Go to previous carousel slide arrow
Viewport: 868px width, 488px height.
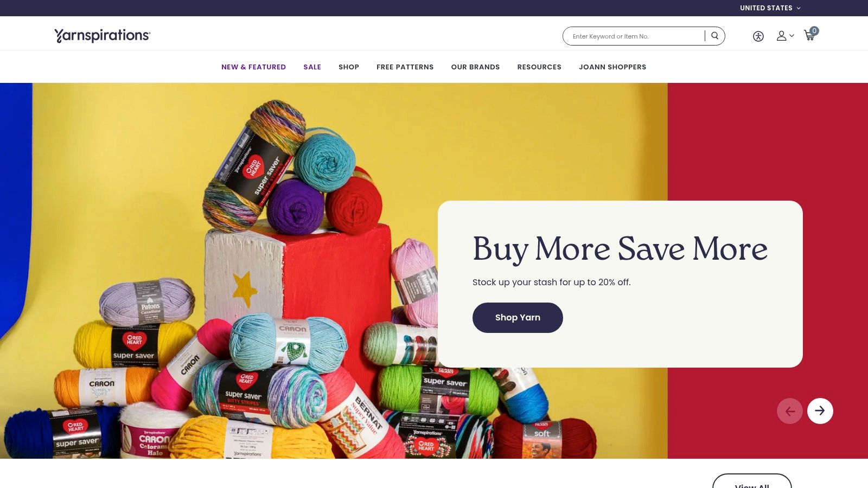790,411
